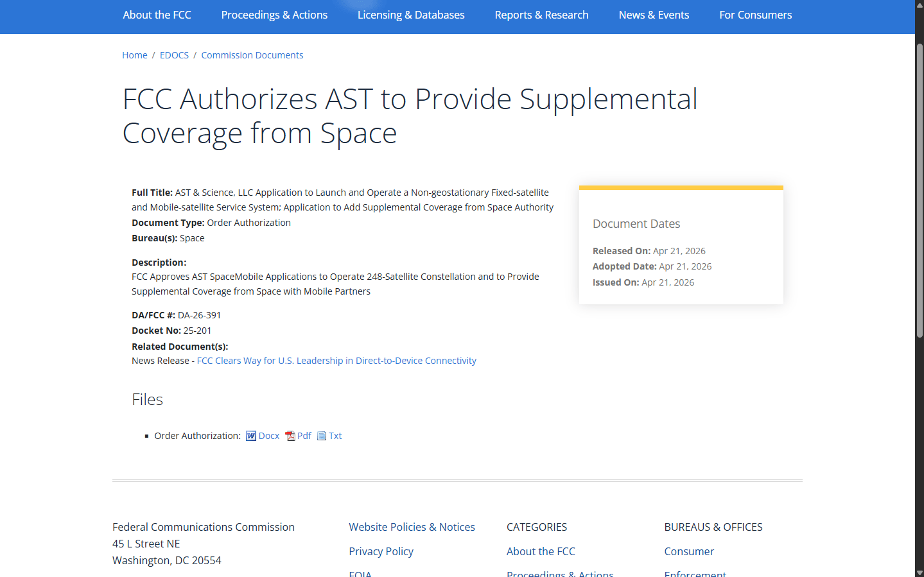The image size is (924, 577).
Task: Open Proceedings & Actions menu
Action: 274,15
